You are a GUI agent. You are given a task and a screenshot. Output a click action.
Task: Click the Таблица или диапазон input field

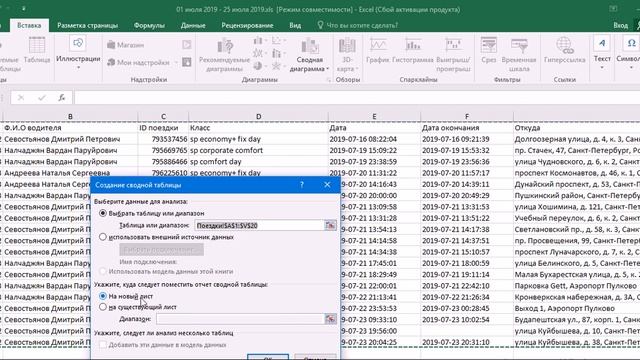259,225
